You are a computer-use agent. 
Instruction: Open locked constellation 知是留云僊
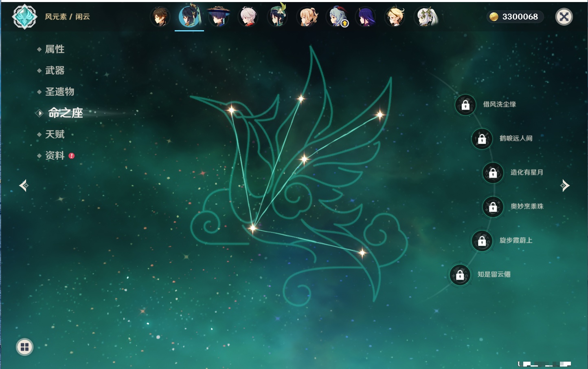pos(460,275)
